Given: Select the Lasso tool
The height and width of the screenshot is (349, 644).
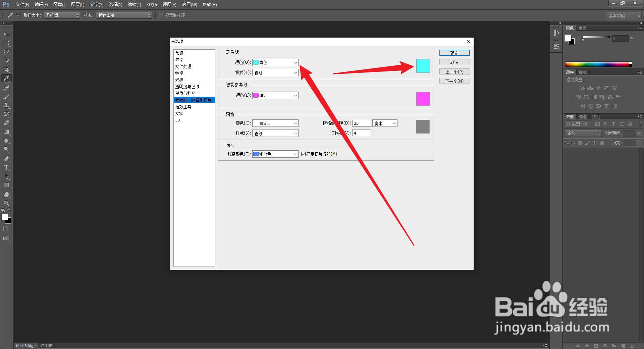Looking at the screenshot, I should point(6,52).
